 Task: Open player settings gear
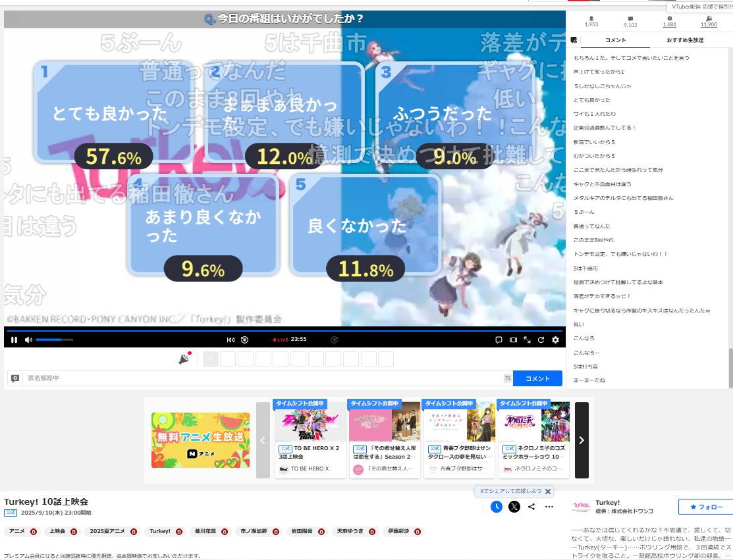[x=555, y=340]
